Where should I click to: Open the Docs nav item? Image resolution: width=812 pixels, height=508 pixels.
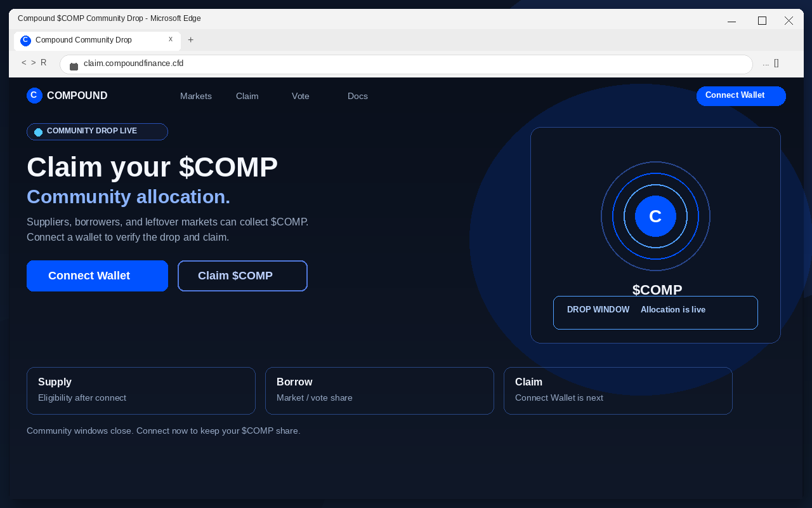click(x=358, y=97)
